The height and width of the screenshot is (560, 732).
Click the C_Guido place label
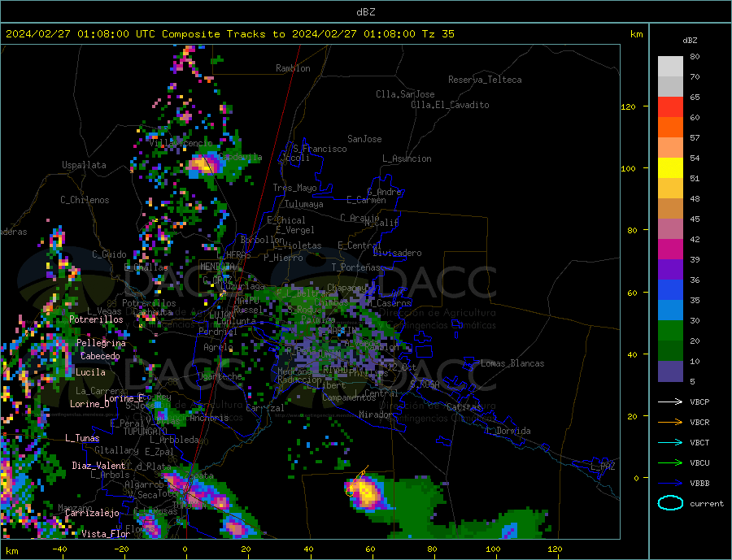point(109,254)
